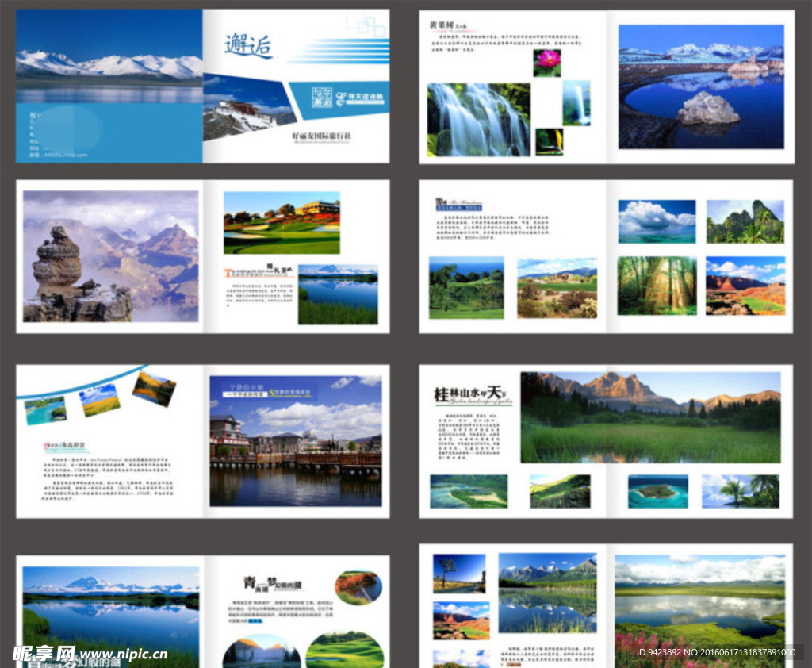Click the red desert landscape thumbnail
The image size is (812, 668).
click(x=745, y=286)
